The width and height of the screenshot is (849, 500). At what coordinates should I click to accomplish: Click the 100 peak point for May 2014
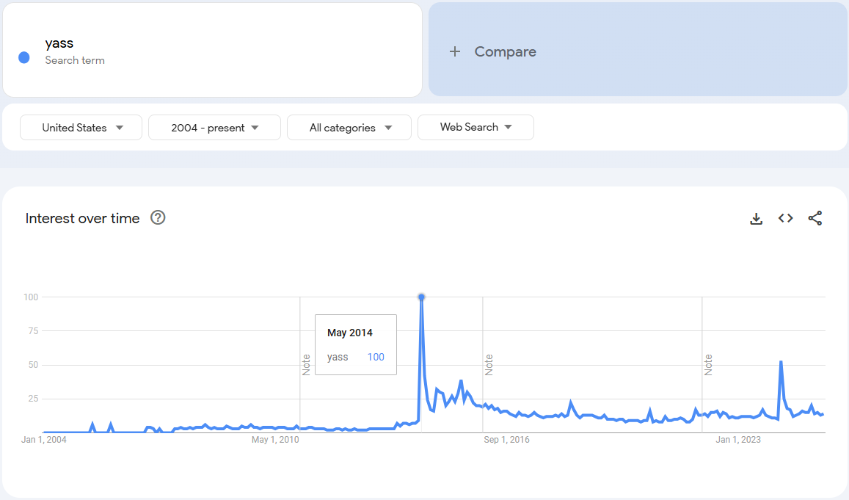(x=421, y=297)
